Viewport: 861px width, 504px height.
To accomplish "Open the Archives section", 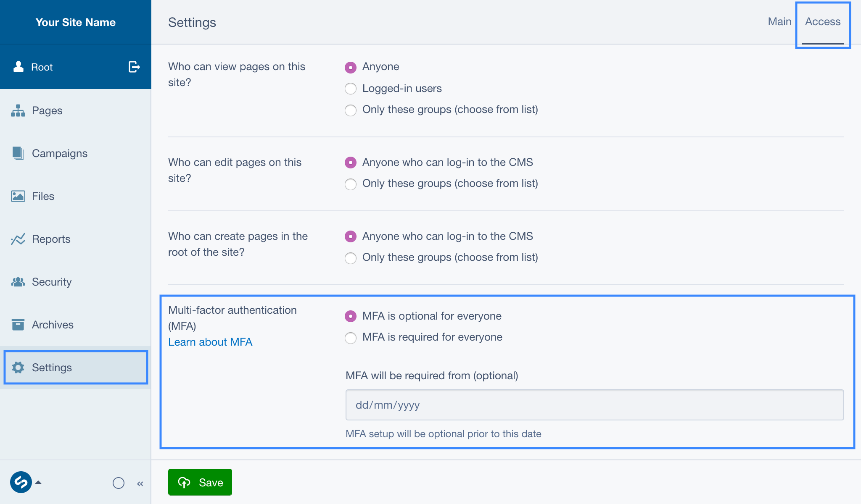I will pyautogui.click(x=53, y=325).
